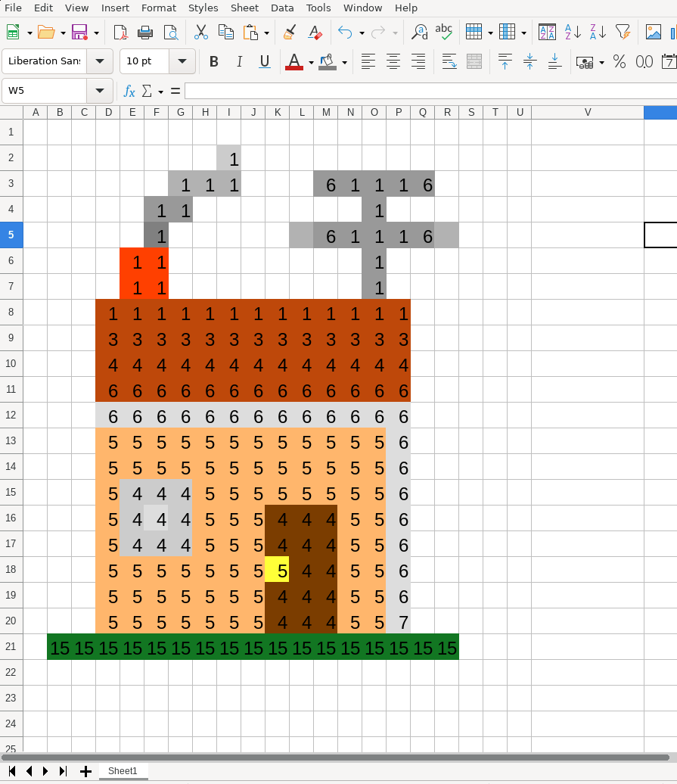Open Sum functions dropdown arrow
The height and width of the screenshot is (784, 677).
(160, 92)
